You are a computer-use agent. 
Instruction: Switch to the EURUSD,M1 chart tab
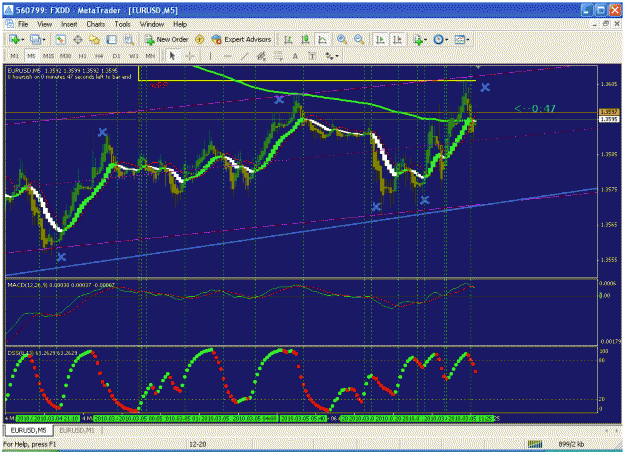[77, 430]
